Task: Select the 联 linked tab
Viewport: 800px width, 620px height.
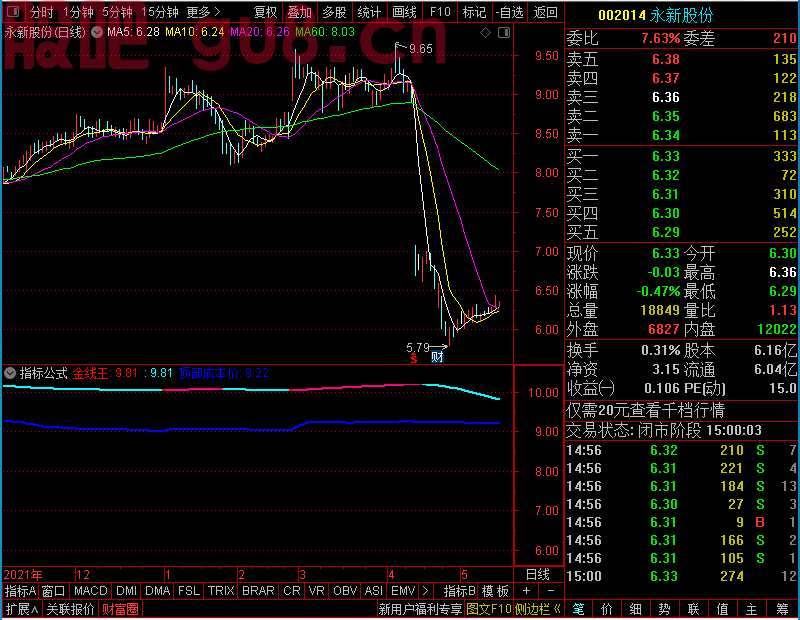Action: pyautogui.click(x=693, y=609)
